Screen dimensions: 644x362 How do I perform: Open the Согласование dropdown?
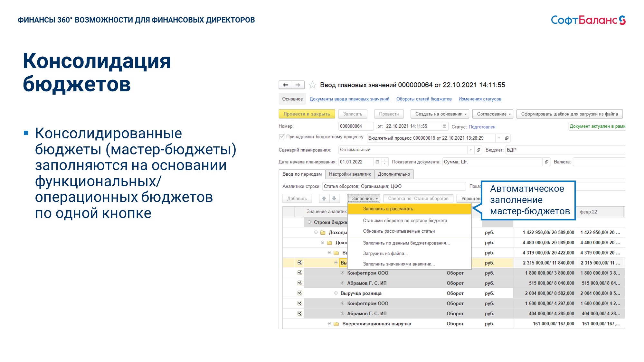(x=493, y=114)
